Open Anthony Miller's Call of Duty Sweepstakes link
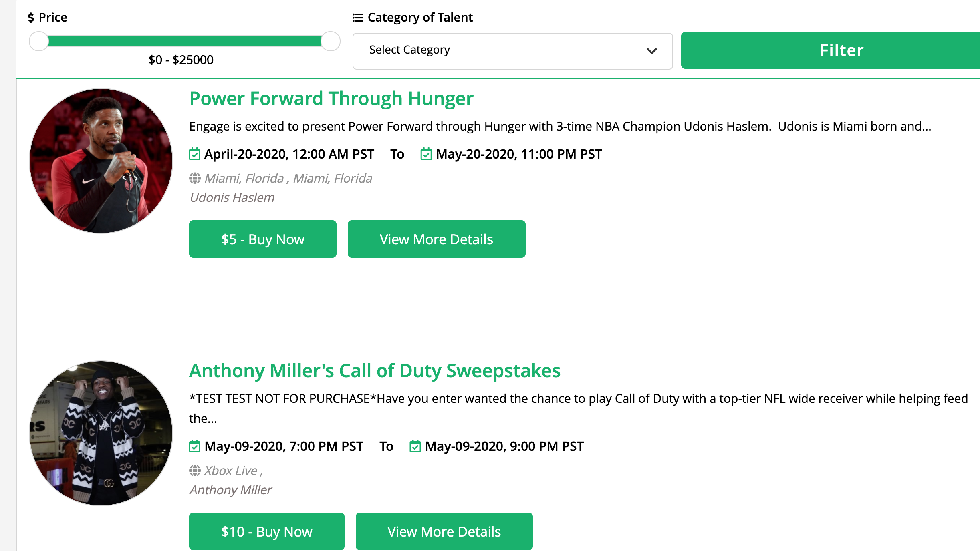Viewport: 980px width, 551px height. click(x=375, y=371)
